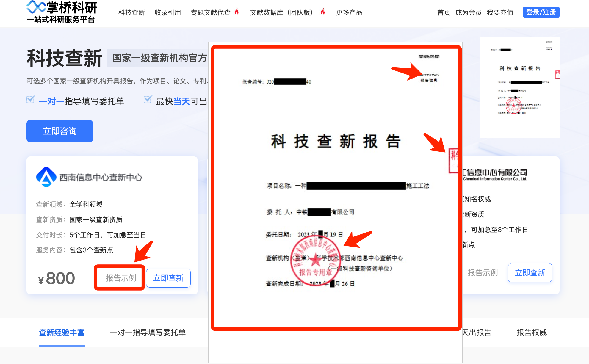
Task: Select the 一对一指导填写委托单 tab
Action: (148, 332)
